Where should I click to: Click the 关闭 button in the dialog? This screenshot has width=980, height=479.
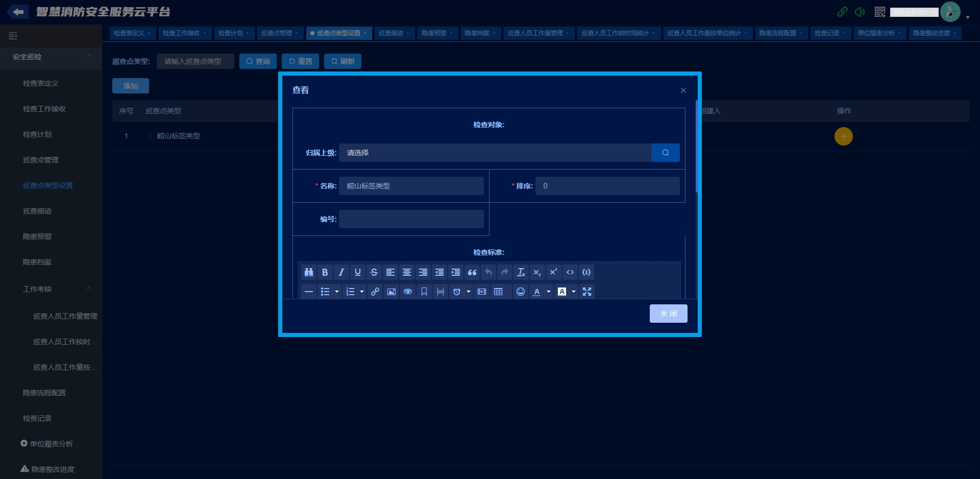[x=668, y=314]
